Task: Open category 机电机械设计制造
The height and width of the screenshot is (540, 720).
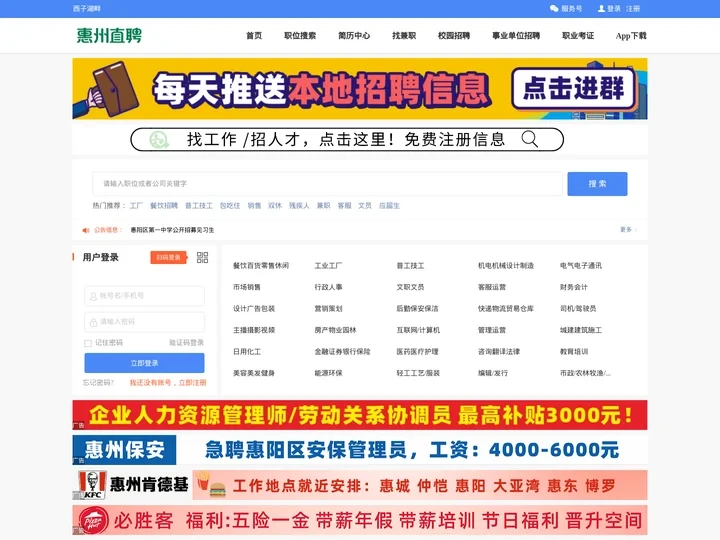Action: click(x=506, y=265)
